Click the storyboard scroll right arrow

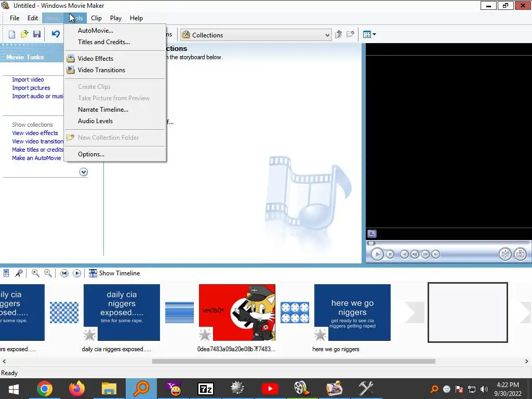pos(527,362)
